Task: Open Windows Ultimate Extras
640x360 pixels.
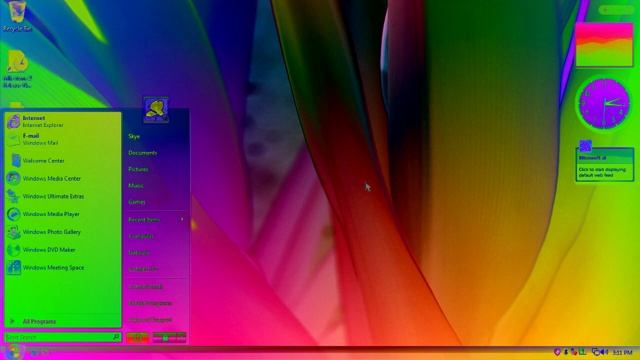Action: [x=63, y=196]
